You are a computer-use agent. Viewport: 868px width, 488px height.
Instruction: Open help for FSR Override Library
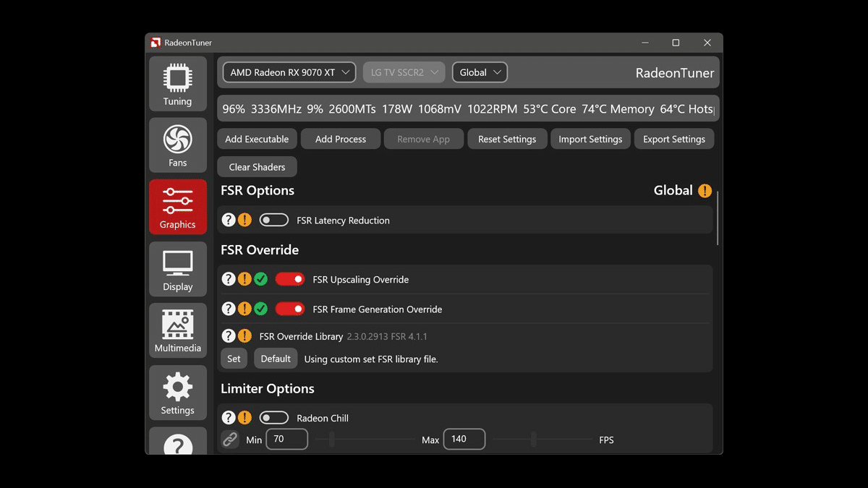(229, 335)
